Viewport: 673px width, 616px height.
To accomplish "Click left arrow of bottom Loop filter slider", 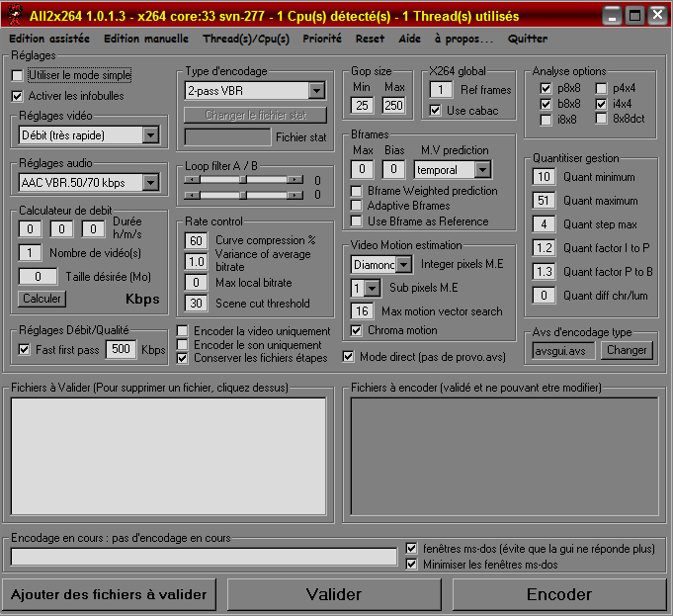I will [x=192, y=195].
